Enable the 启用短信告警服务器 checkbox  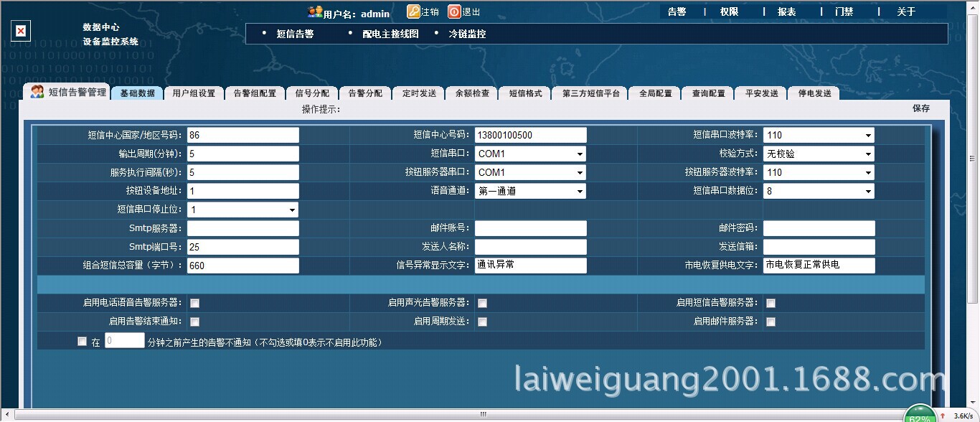(x=771, y=302)
